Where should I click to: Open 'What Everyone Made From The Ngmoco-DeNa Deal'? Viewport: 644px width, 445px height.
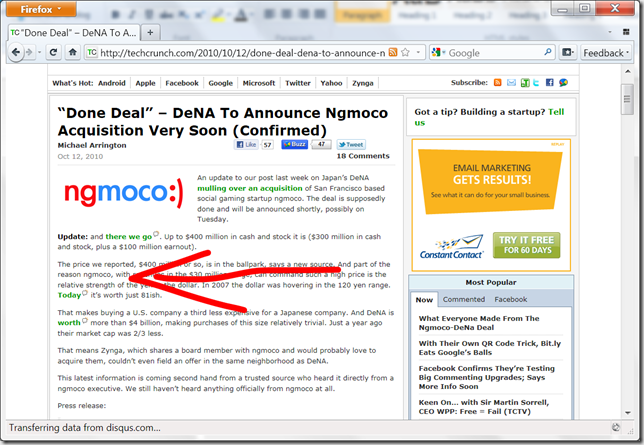(x=479, y=323)
